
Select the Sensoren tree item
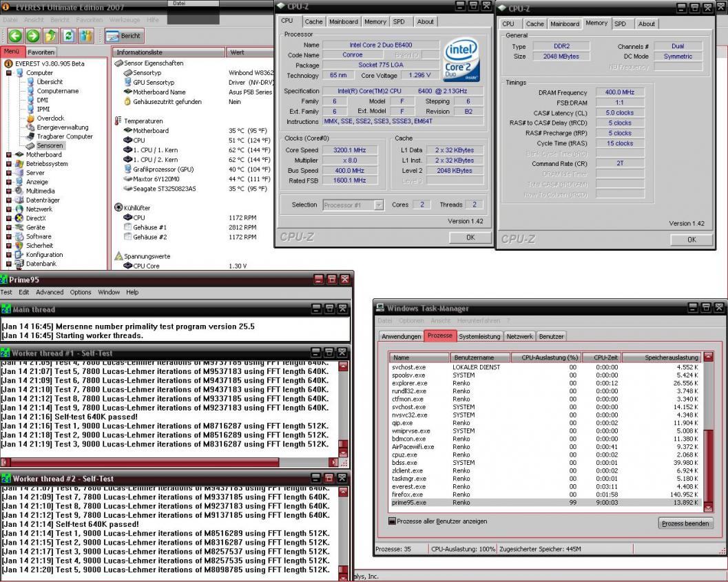coord(50,146)
